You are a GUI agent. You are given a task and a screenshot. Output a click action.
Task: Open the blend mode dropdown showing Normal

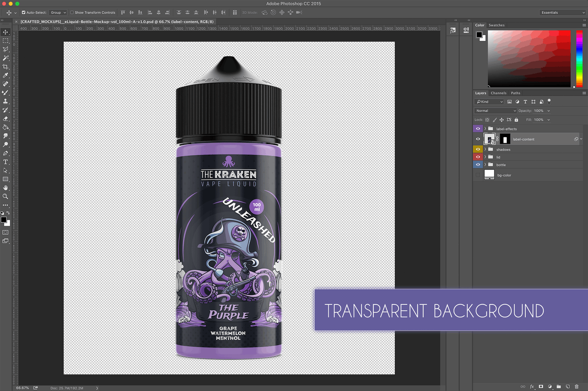495,110
